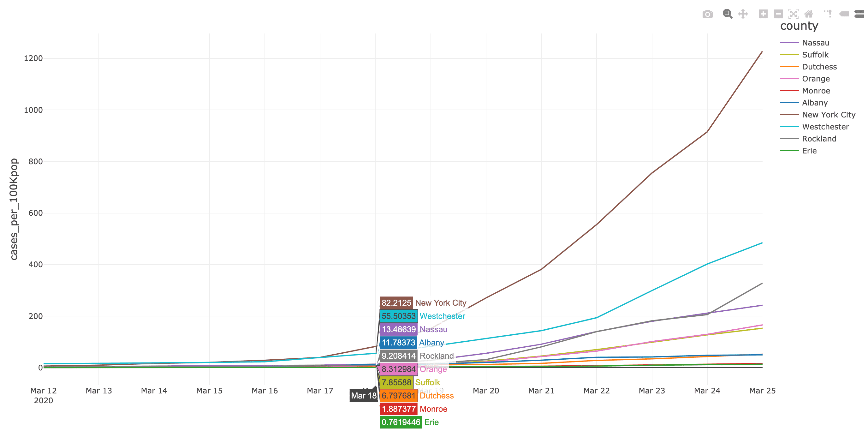Download plot as PNG camera icon
868x437 pixels.
[707, 14]
